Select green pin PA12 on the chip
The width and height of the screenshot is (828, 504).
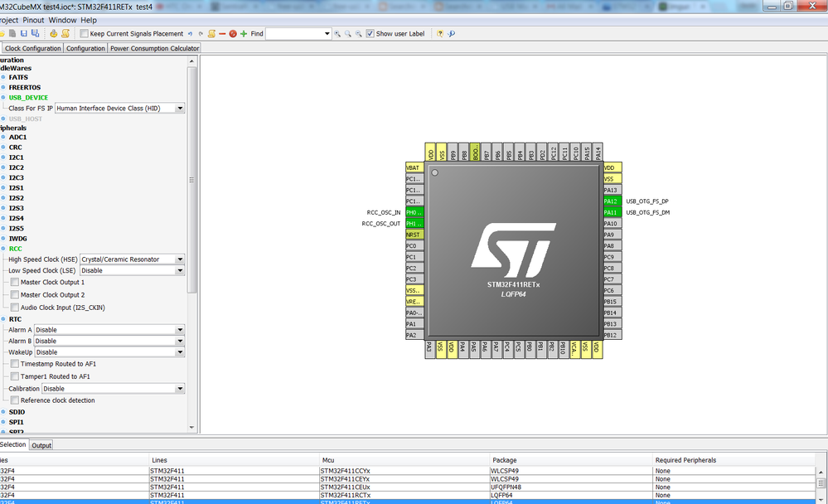(613, 201)
